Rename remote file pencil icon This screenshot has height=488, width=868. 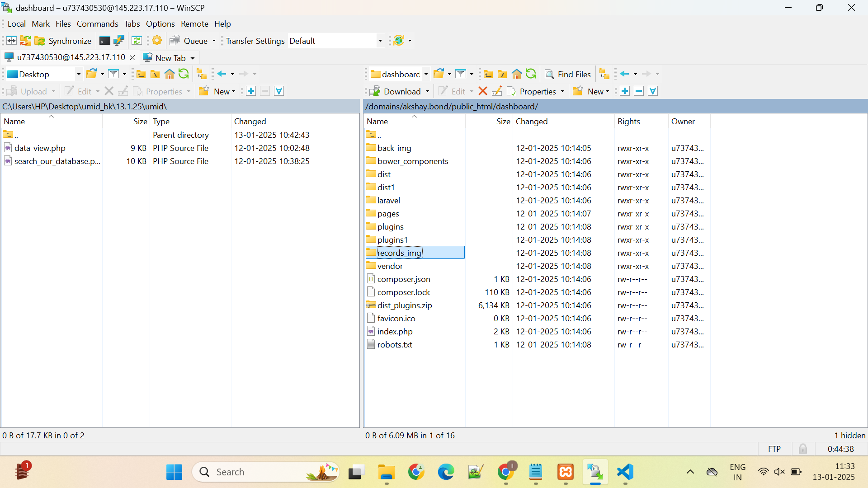click(x=497, y=91)
